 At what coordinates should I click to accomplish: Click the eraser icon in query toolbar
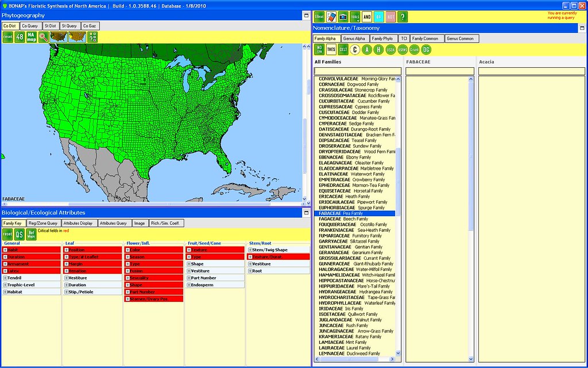click(331, 17)
